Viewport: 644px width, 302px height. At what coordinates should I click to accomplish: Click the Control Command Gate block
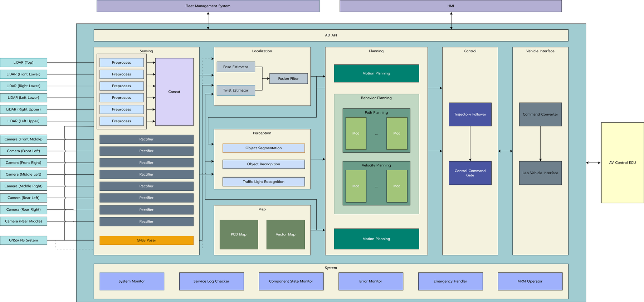pos(470,173)
